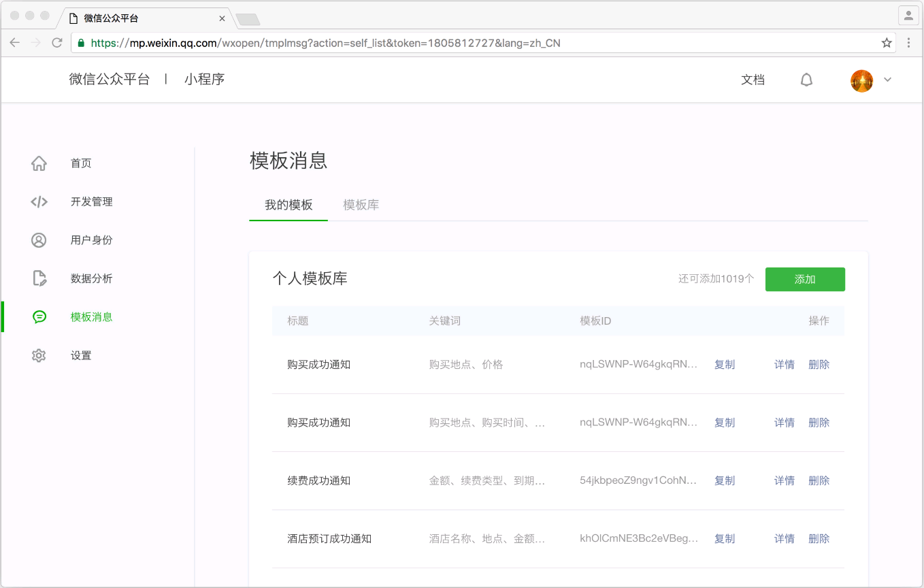Viewport: 924px width, 588px height.
Task: Open 开发管理 in the sidebar
Action: pyautogui.click(x=92, y=201)
